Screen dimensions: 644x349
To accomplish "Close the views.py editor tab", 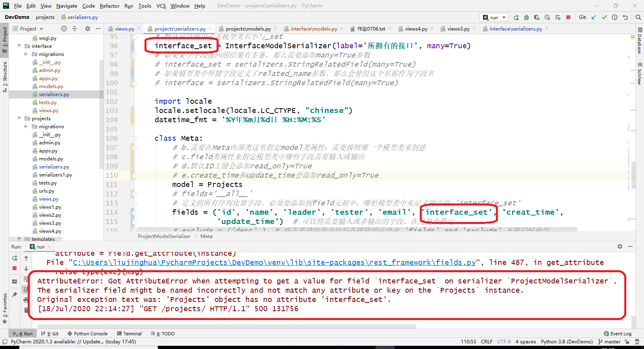I will [139, 29].
